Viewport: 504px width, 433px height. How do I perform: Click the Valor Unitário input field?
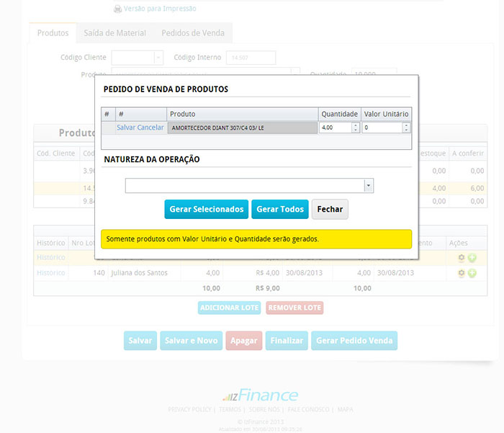(x=382, y=128)
